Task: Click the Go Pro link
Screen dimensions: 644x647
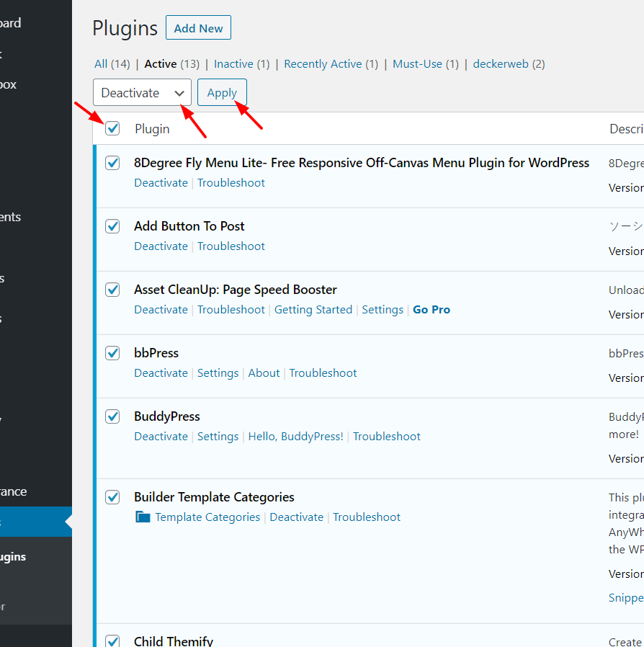Action: pos(431,310)
